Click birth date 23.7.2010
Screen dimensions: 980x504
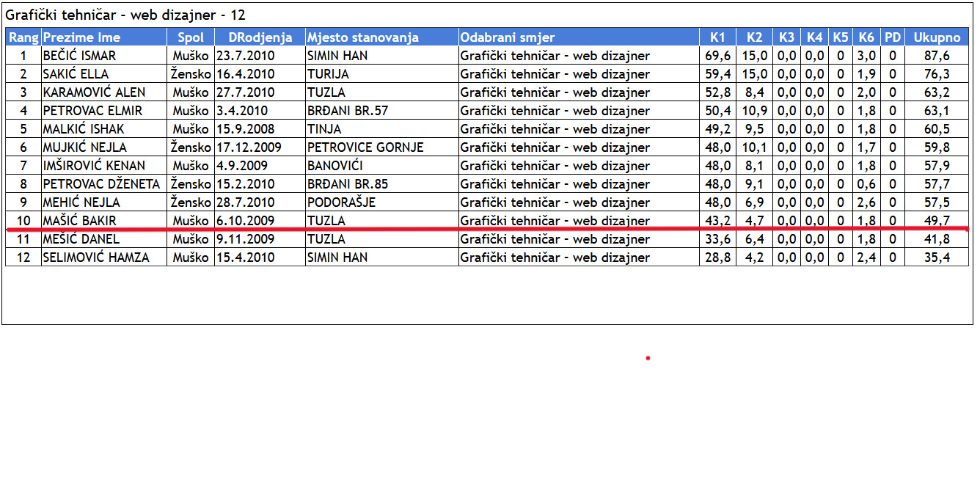click(245, 56)
